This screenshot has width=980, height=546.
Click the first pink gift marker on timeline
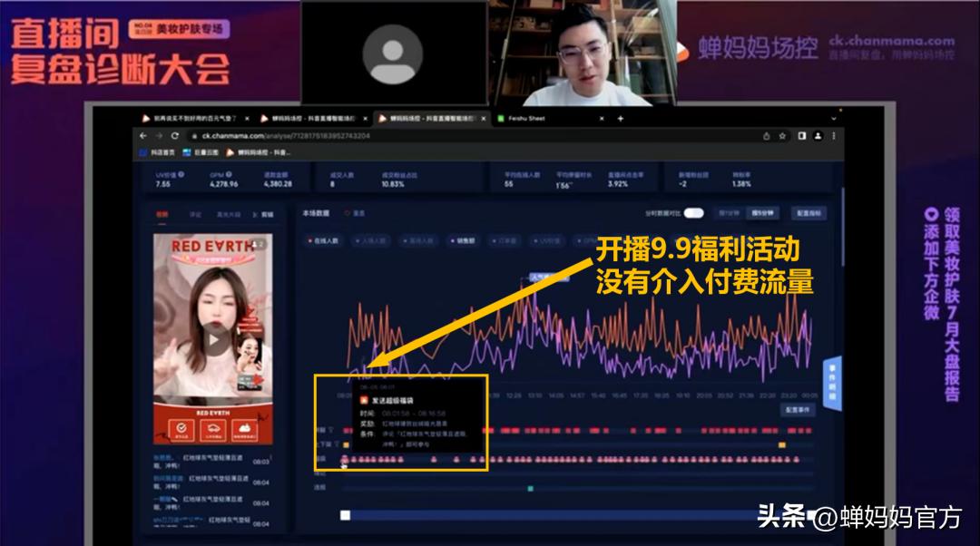click(x=345, y=460)
